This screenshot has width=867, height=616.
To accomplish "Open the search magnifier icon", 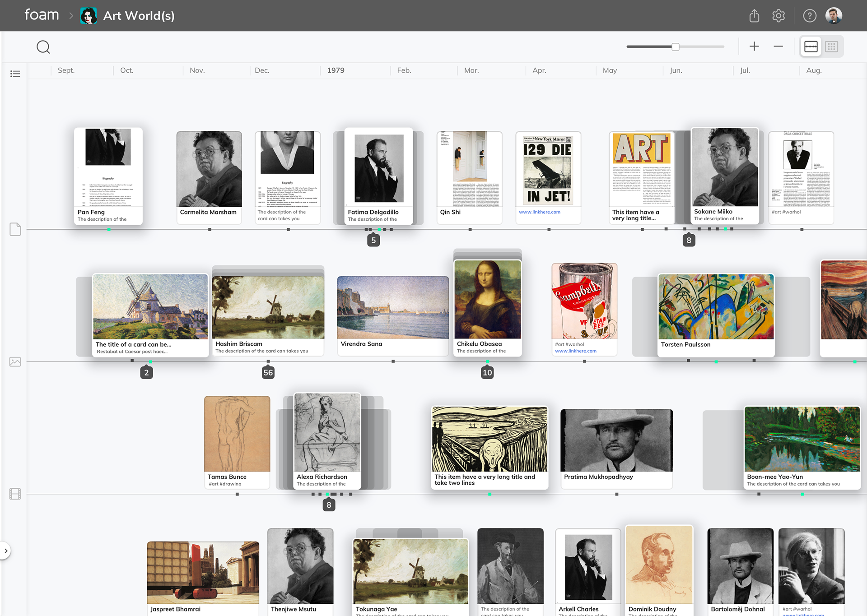I will click(x=43, y=47).
